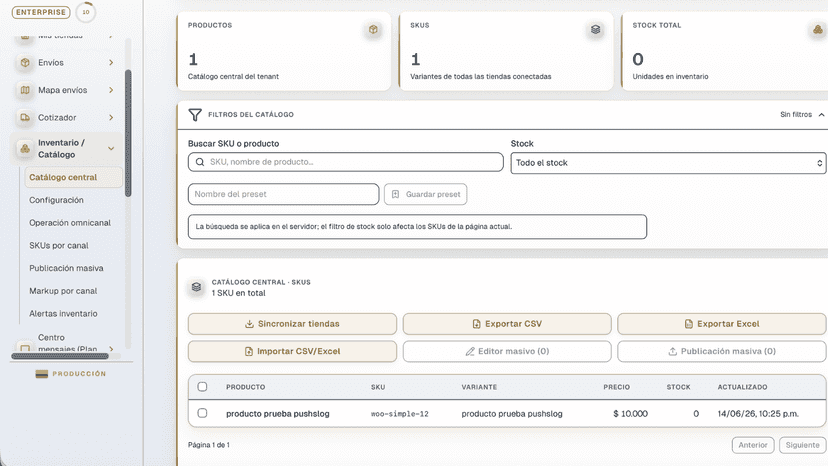Click Editor masivo (0) button
The width and height of the screenshot is (828, 466).
(507, 351)
